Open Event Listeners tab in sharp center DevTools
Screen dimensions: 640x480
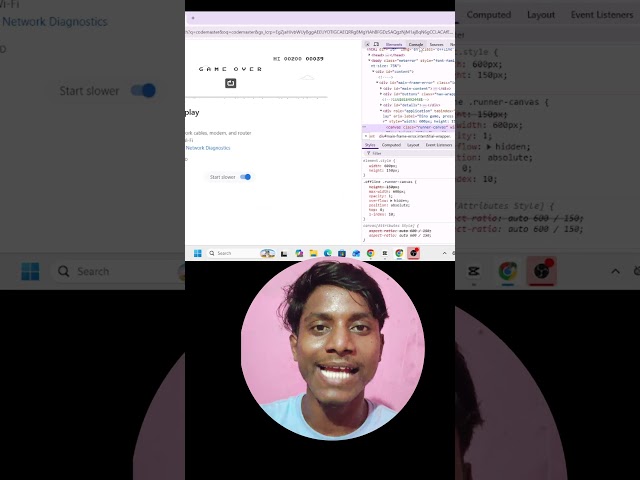[439, 145]
